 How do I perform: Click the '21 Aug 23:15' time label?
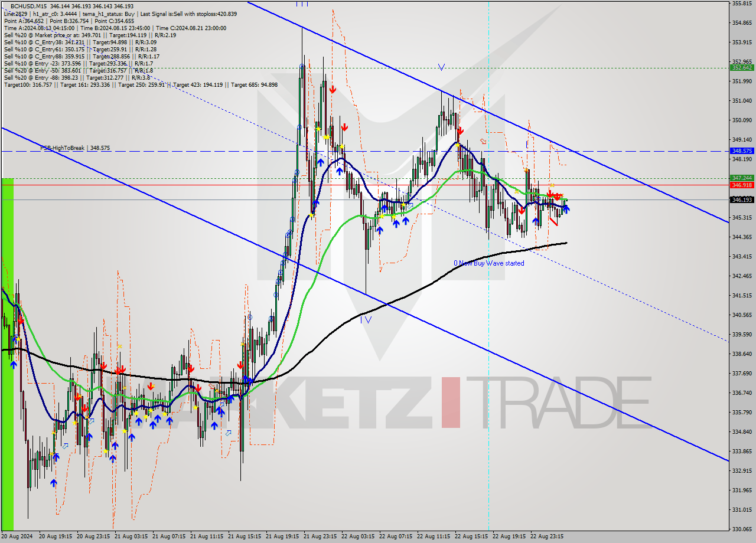(320, 537)
